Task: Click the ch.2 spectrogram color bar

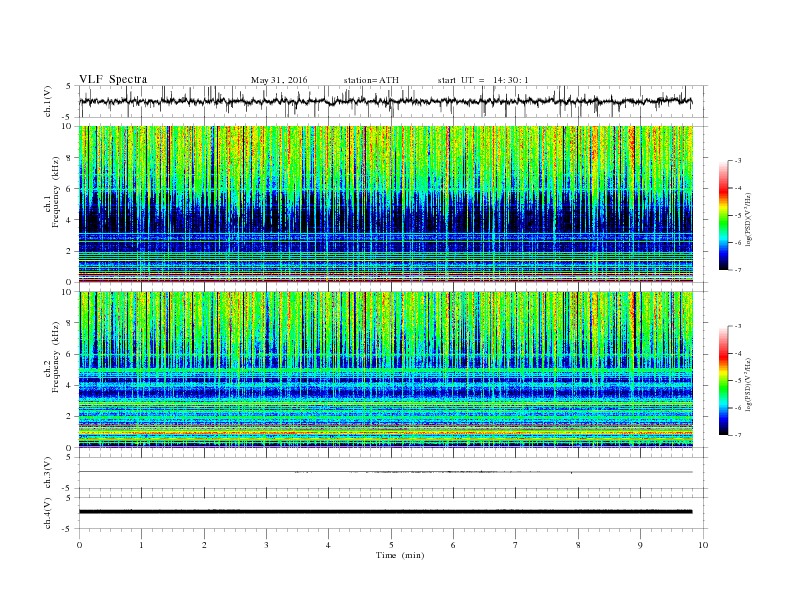Action: click(724, 381)
